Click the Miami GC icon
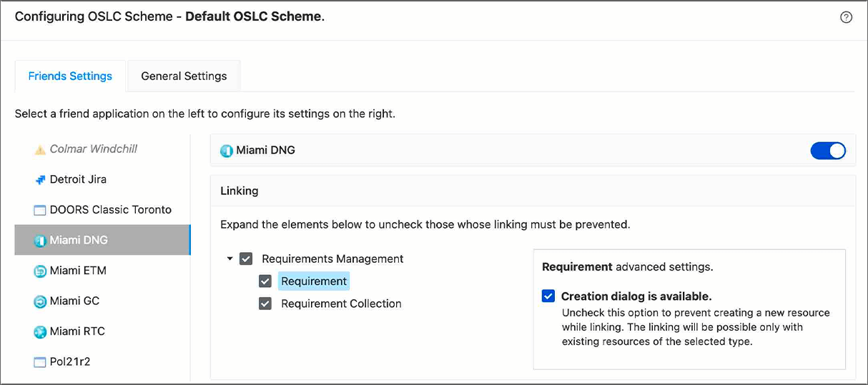Image resolution: width=868 pixels, height=385 pixels. pyautogui.click(x=40, y=301)
